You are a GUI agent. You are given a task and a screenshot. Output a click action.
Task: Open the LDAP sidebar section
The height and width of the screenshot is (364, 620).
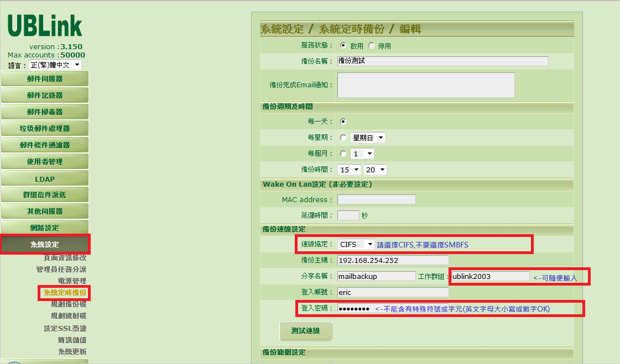[x=44, y=178]
